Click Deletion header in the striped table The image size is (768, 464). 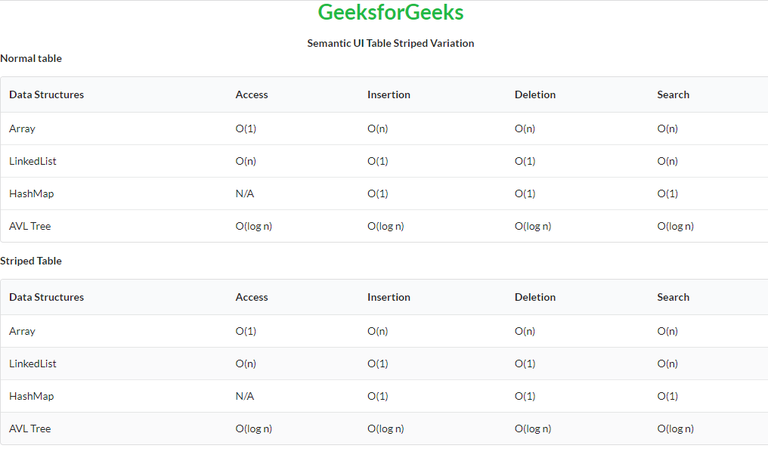click(x=535, y=297)
